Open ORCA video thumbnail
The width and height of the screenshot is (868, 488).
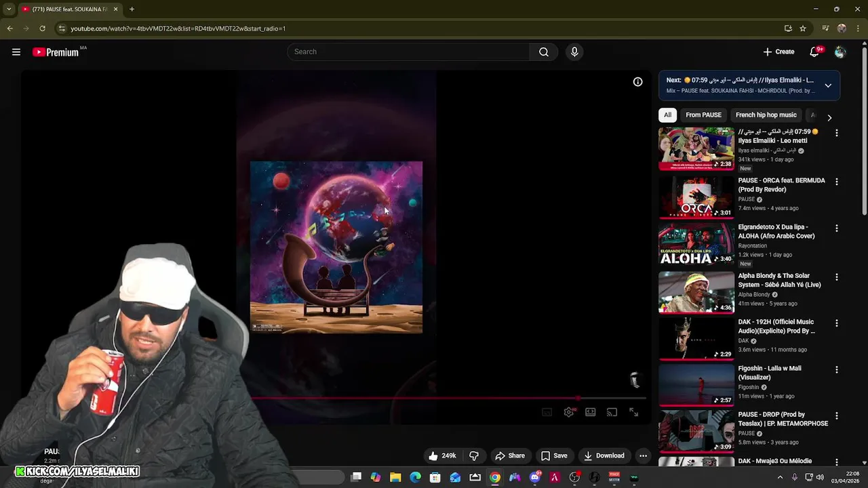pos(696,198)
